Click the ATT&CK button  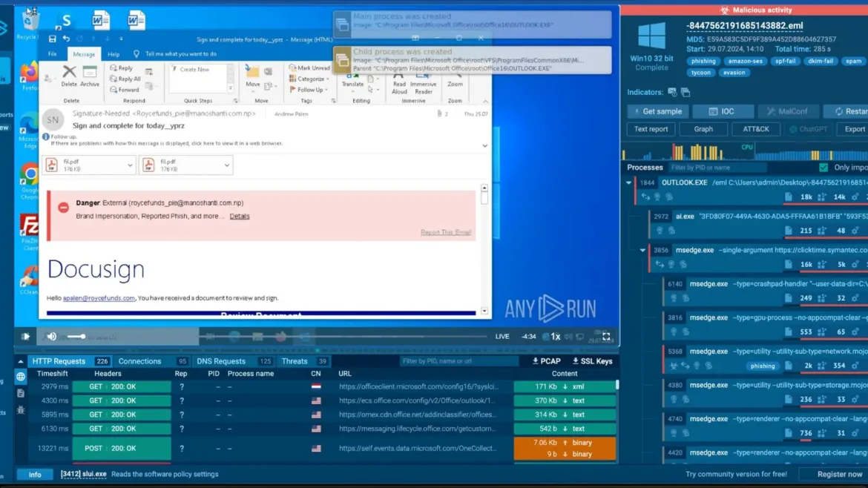(x=756, y=128)
